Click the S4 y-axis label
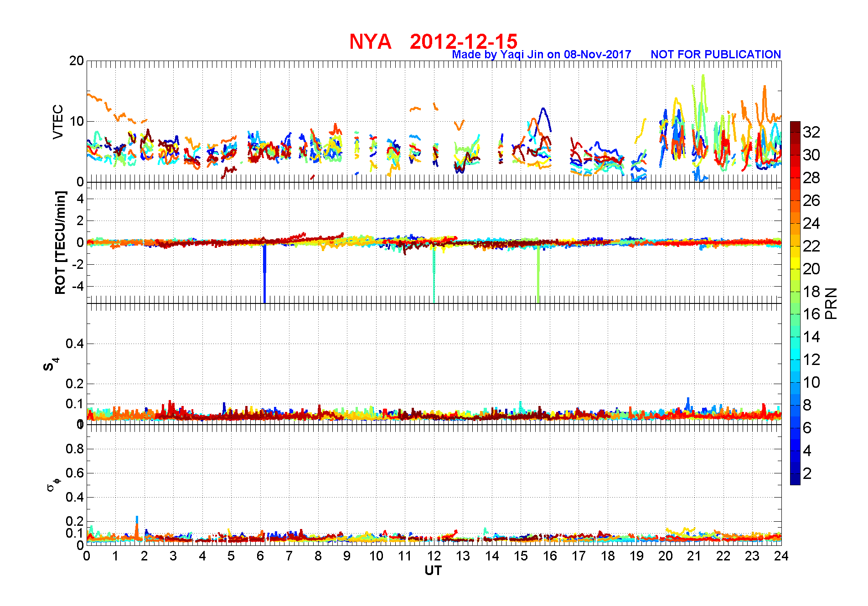868x606 pixels. [51, 364]
